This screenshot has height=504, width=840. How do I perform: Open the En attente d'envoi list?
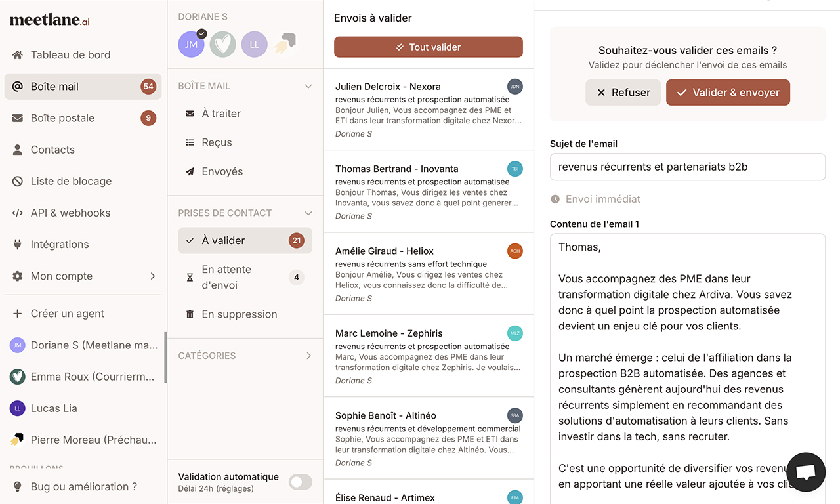point(226,278)
